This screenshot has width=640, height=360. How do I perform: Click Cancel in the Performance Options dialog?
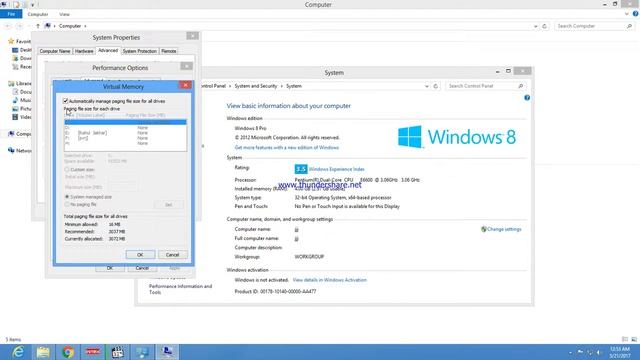coord(142,268)
